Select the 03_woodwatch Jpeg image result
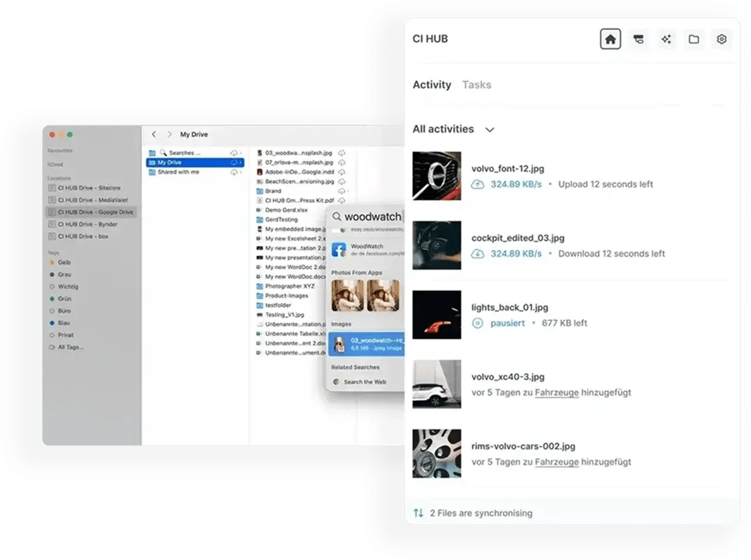 coord(367,344)
